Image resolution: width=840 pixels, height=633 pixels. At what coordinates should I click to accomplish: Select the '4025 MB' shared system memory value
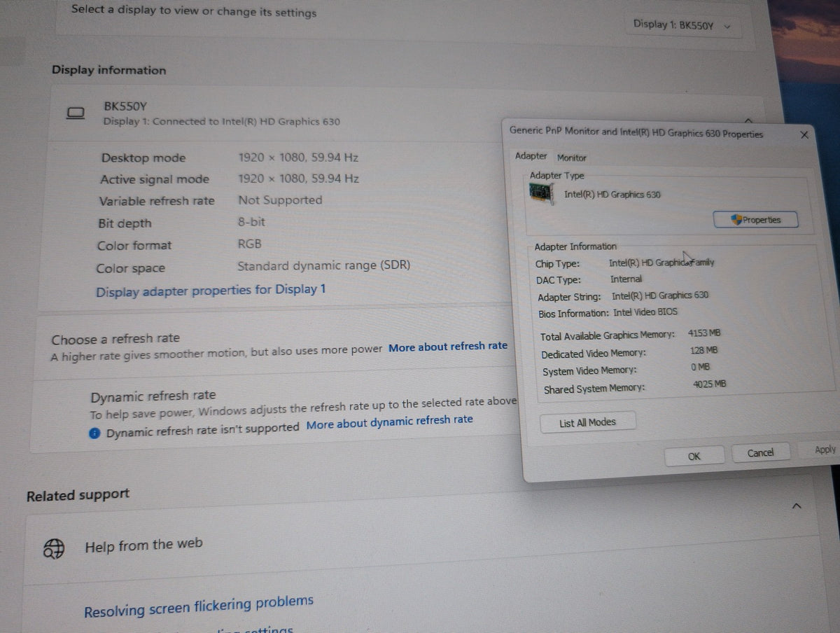point(709,384)
